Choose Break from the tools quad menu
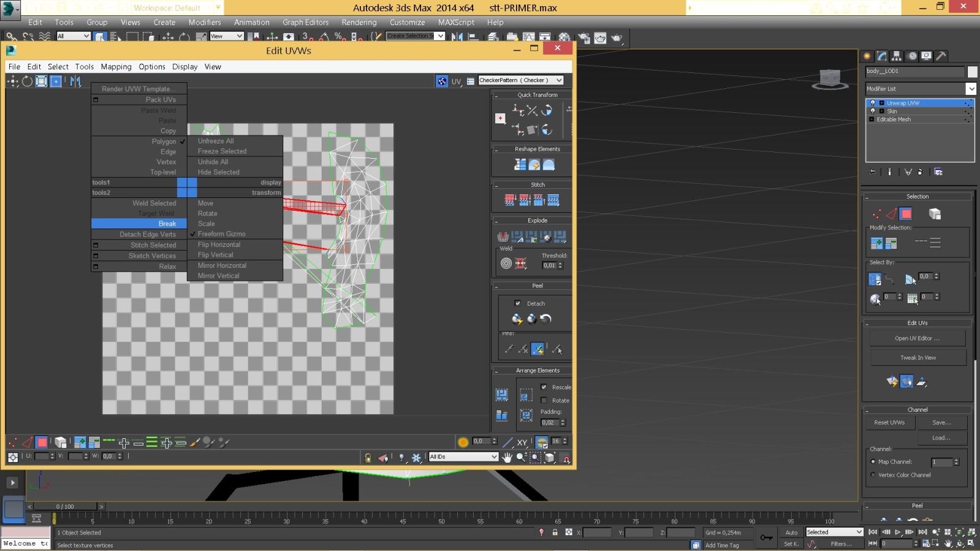 point(167,224)
